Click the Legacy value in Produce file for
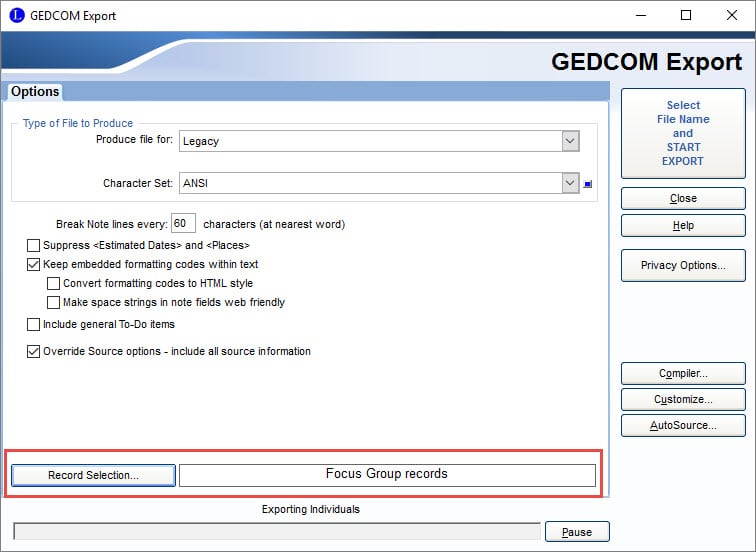 [201, 141]
